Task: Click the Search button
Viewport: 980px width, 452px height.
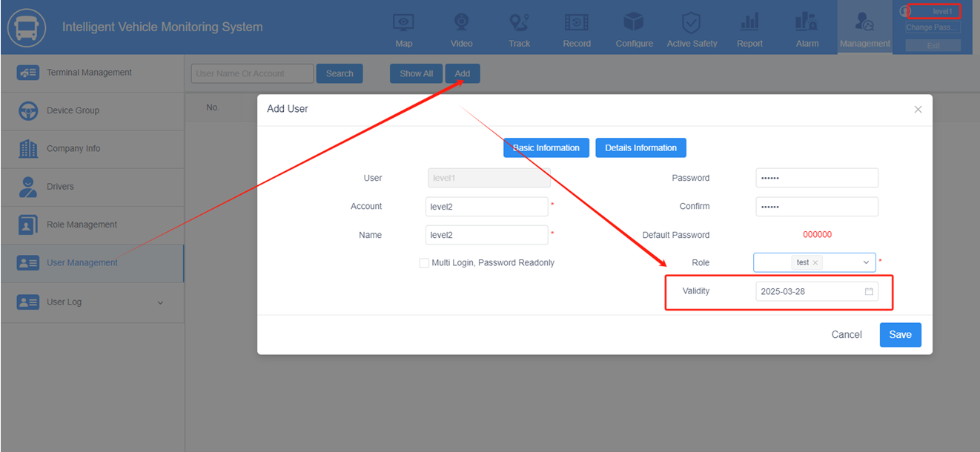Action: (x=340, y=73)
